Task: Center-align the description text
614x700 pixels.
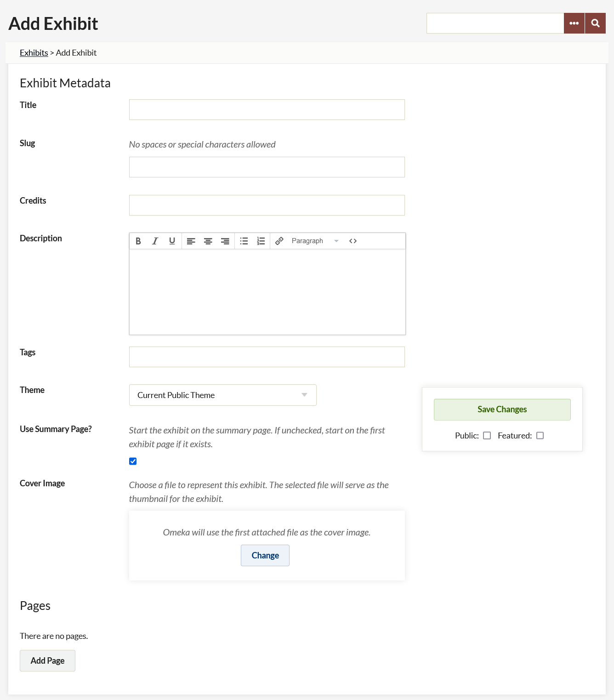Action: click(208, 241)
